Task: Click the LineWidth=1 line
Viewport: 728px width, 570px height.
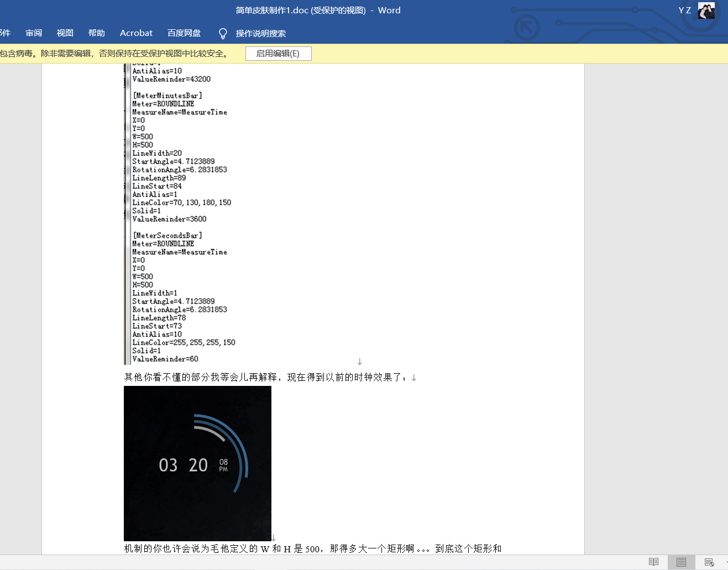Action: pos(155,293)
